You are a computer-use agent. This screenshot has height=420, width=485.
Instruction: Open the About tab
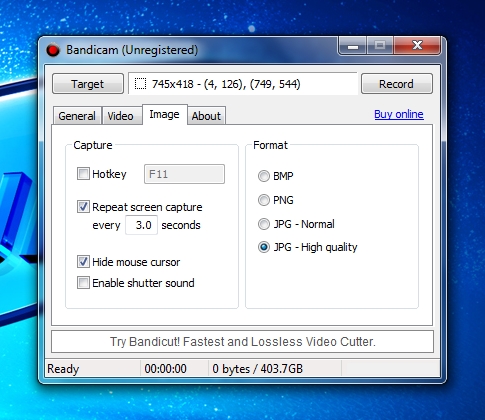pos(206,116)
